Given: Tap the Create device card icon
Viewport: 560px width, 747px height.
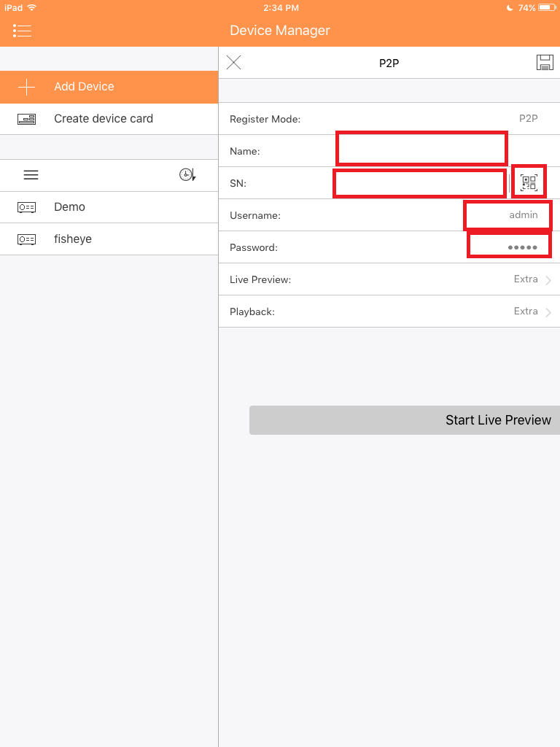Looking at the screenshot, I should [x=27, y=119].
